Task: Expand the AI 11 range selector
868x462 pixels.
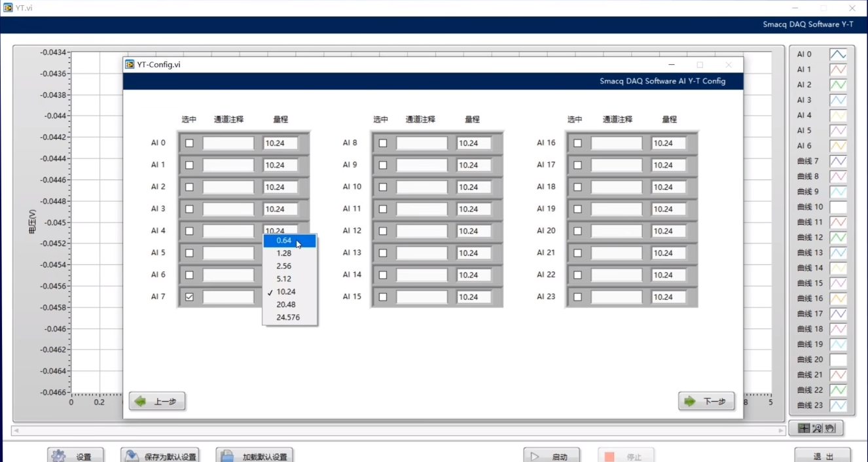Action: tap(474, 209)
